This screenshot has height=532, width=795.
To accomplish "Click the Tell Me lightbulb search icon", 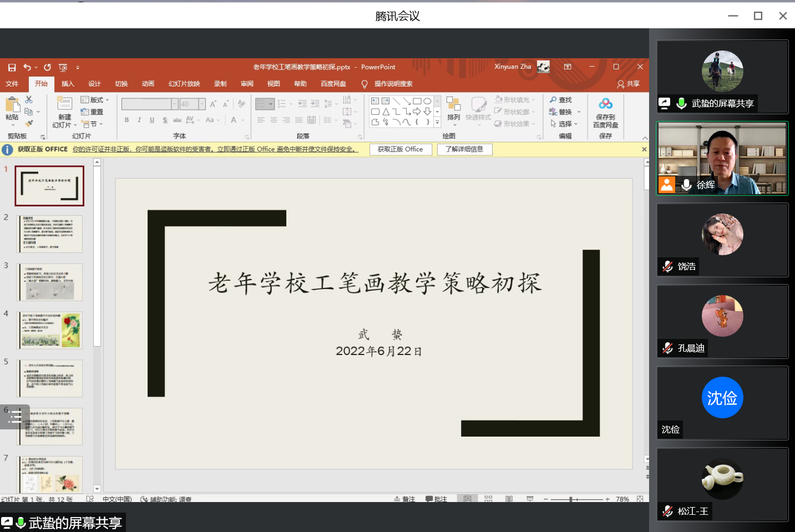I will pyautogui.click(x=364, y=84).
